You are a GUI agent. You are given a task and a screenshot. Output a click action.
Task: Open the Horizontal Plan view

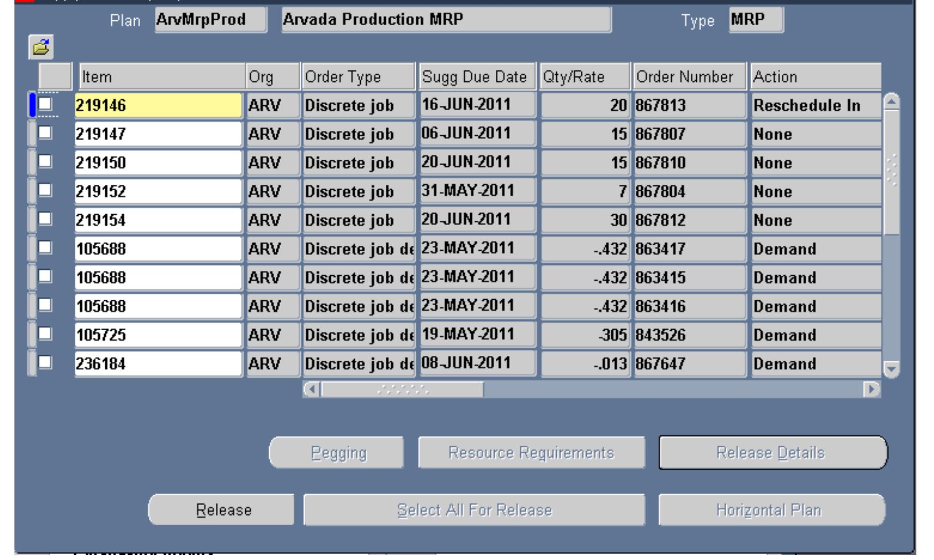(771, 510)
